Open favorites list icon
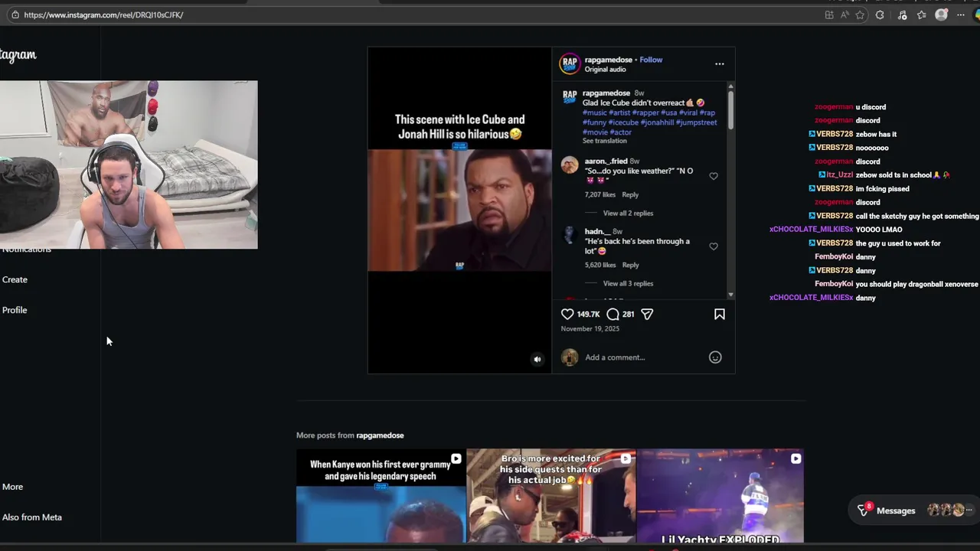Image resolution: width=980 pixels, height=551 pixels. (x=922, y=15)
